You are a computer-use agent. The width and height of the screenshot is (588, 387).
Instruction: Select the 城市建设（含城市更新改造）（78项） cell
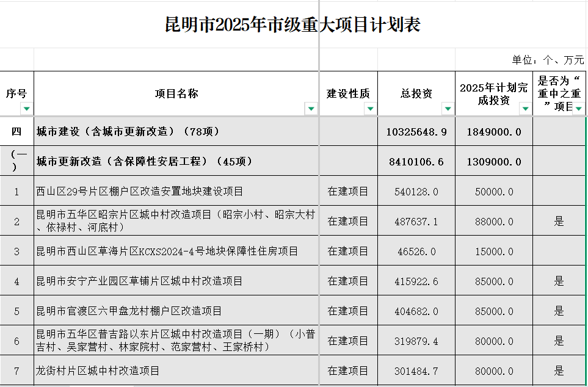point(176,131)
